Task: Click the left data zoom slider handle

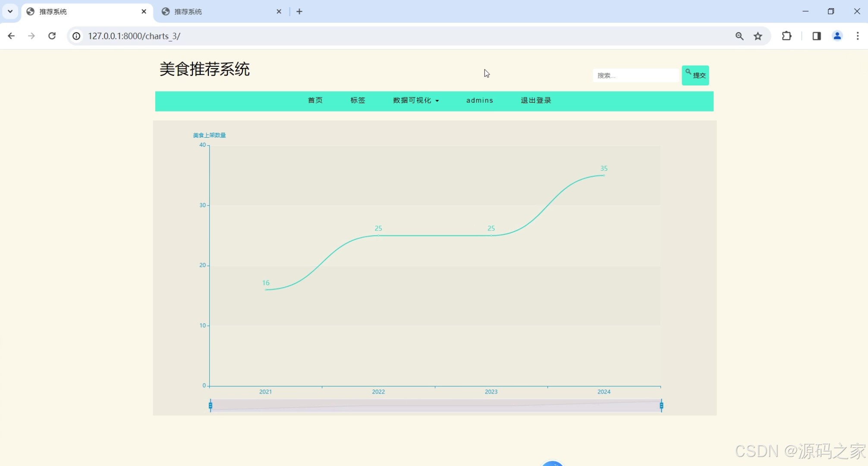Action: coord(211,406)
